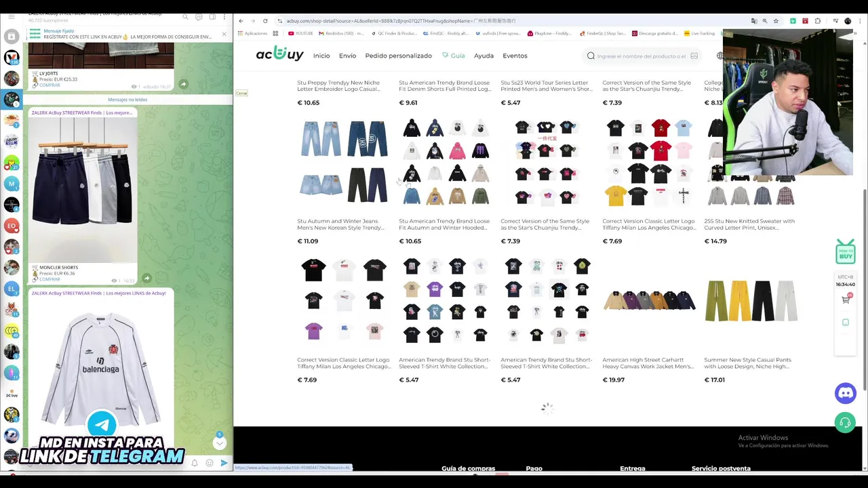Forward the MONCLER SHORTS post

click(x=146, y=278)
